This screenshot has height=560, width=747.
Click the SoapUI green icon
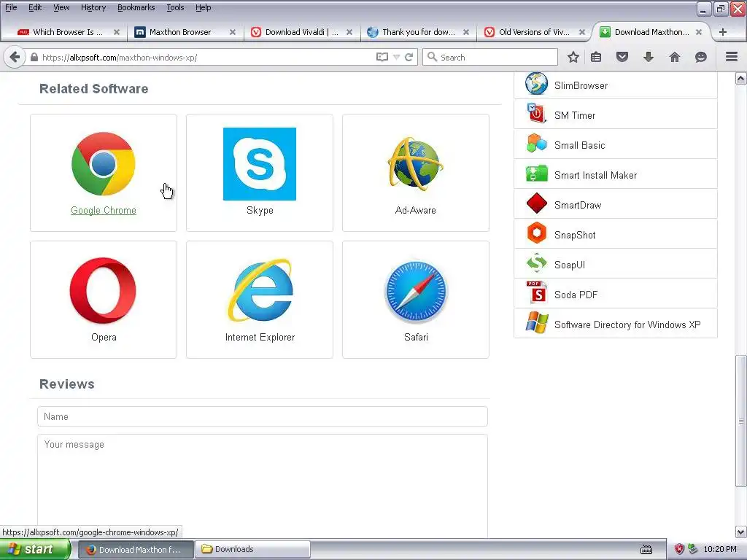tap(536, 264)
